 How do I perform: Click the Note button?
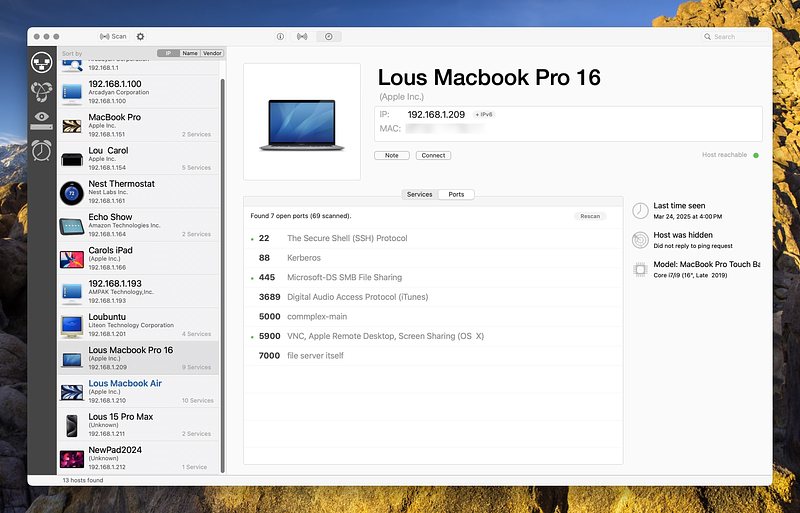tap(392, 155)
